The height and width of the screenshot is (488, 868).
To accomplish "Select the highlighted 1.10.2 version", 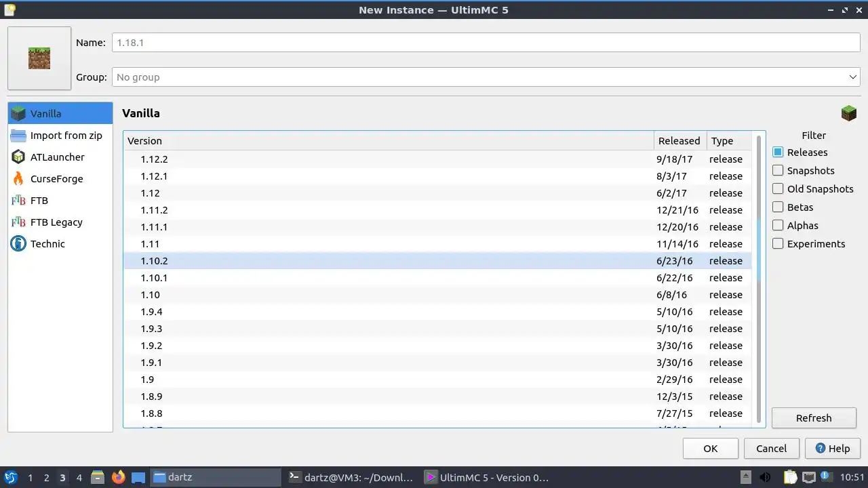I will (437, 261).
